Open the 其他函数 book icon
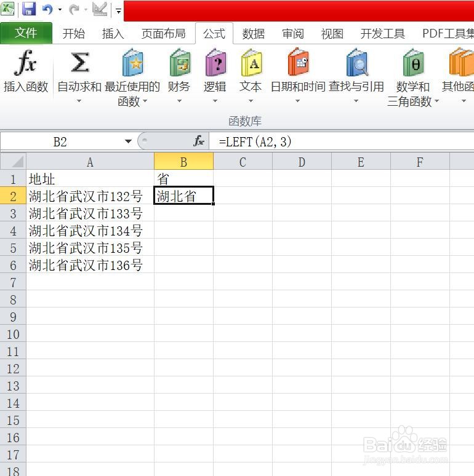This screenshot has width=474, height=476. (x=461, y=62)
